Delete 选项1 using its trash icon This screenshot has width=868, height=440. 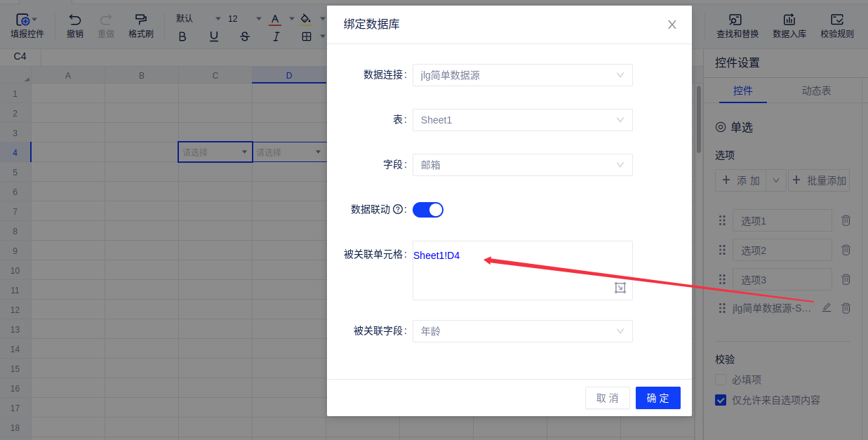pyautogui.click(x=846, y=220)
